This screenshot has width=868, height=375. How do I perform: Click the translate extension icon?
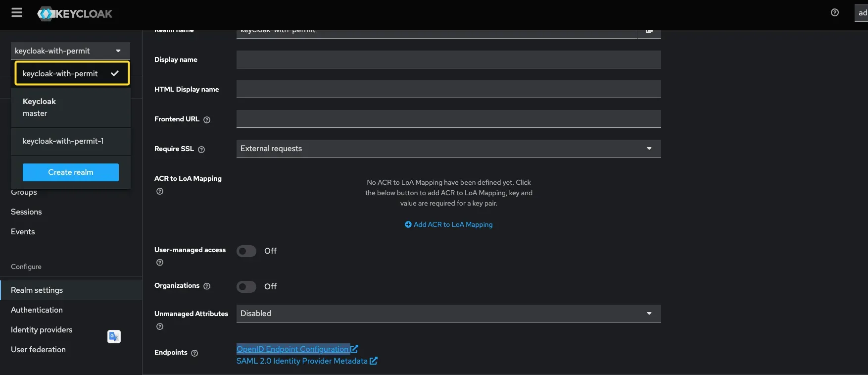(114, 337)
